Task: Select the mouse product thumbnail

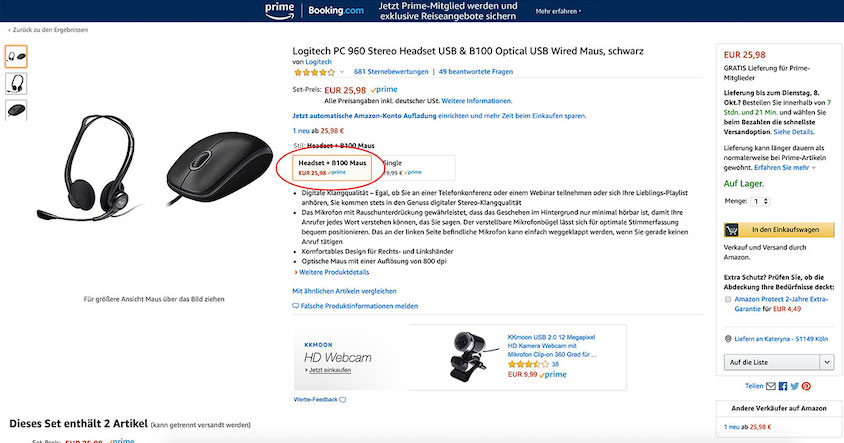Action: 17,110
